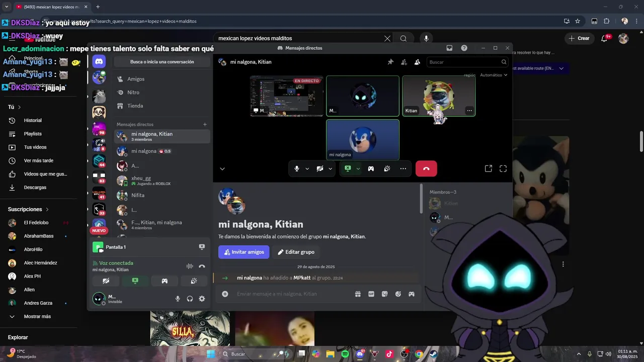644x362 pixels.
Task: Click Editar grupo button
Action: tap(296, 252)
